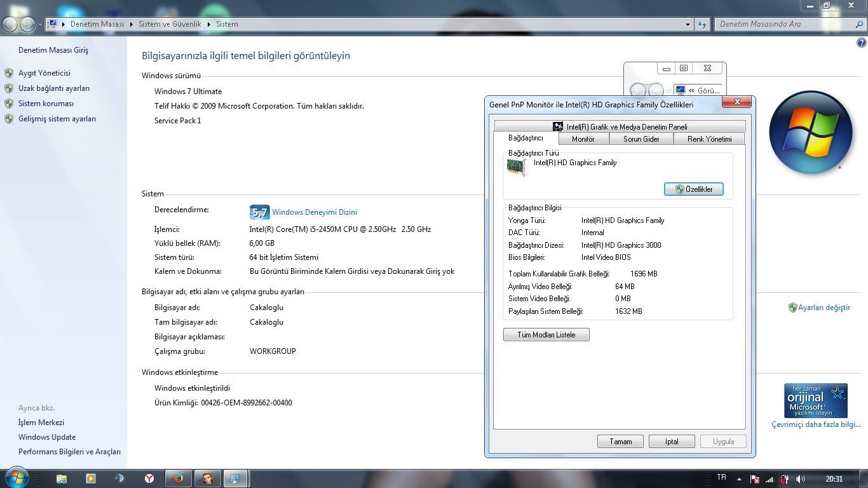Open Action Center flag tray icon
The height and width of the screenshot is (488, 868).
755,478
